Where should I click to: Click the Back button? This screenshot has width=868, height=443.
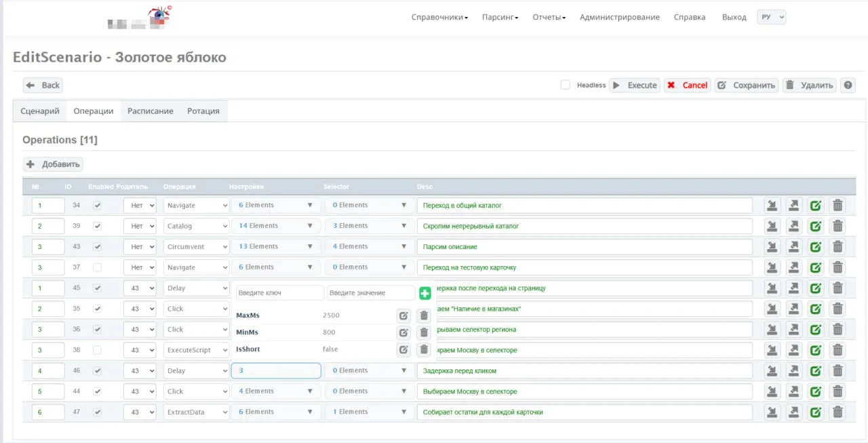(43, 85)
